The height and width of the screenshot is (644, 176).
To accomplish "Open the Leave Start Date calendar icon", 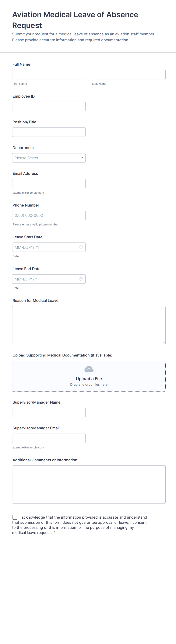I will point(81,247).
